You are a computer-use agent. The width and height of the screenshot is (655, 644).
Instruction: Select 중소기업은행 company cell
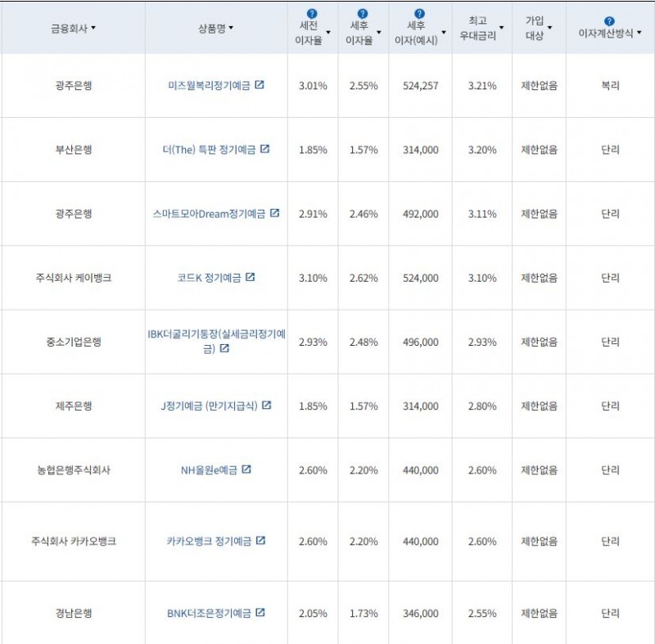pyautogui.click(x=74, y=342)
